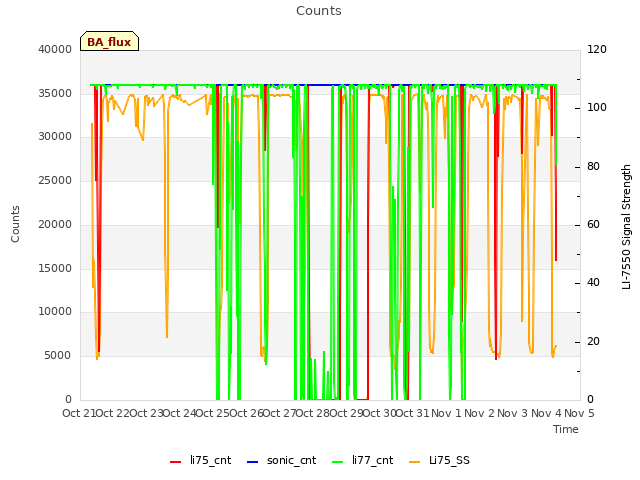Click the LI-7550 Signal Strength axis label
The width and height of the screenshot is (640, 480).
(626, 227)
